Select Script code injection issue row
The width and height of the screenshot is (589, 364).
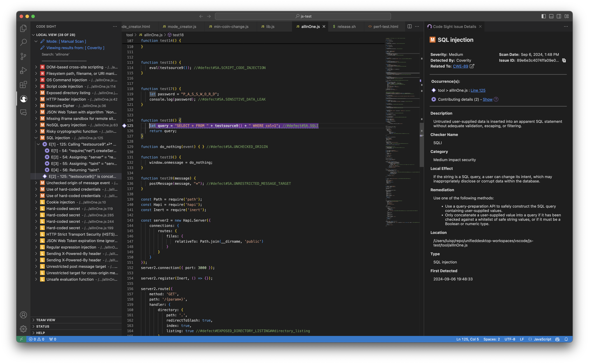tap(76, 86)
